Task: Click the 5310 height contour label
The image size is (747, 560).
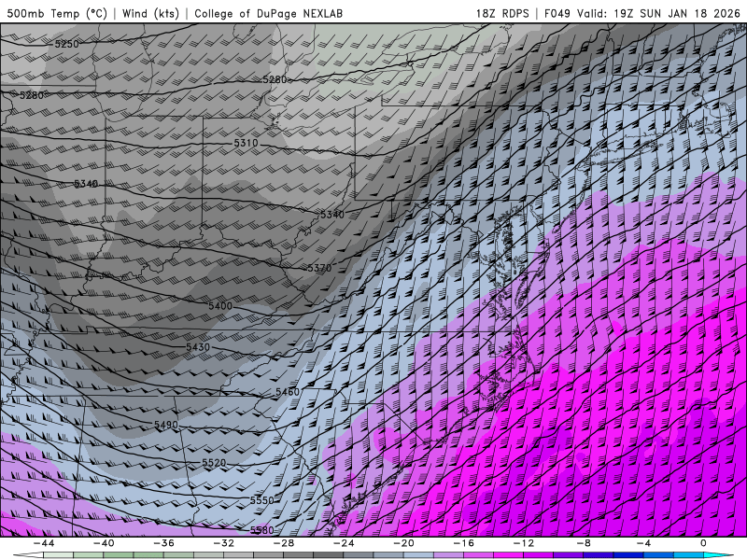Action: (246, 143)
